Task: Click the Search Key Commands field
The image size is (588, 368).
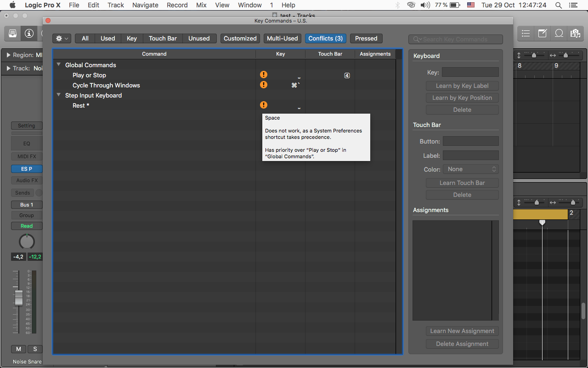Action: pos(456,40)
